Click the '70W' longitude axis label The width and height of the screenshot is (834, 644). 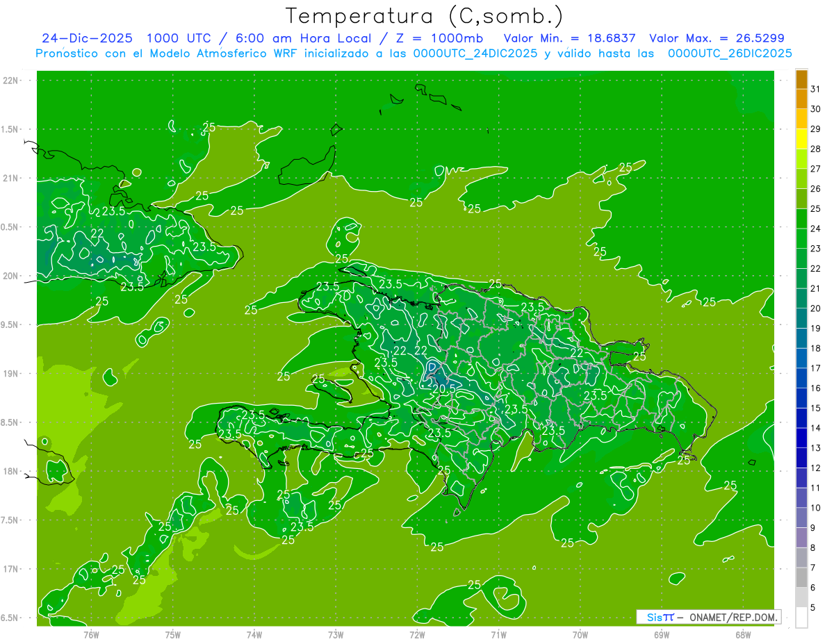click(x=580, y=634)
